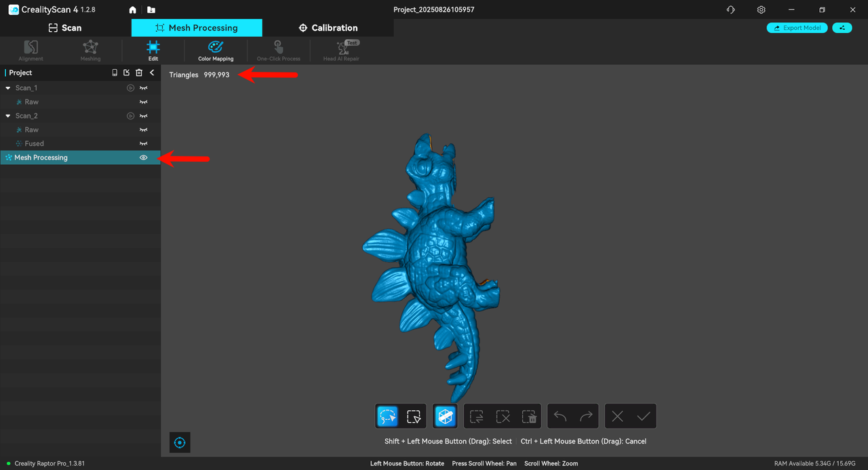The width and height of the screenshot is (868, 470).
Task: Select the lasso selection tool
Action: (387, 416)
